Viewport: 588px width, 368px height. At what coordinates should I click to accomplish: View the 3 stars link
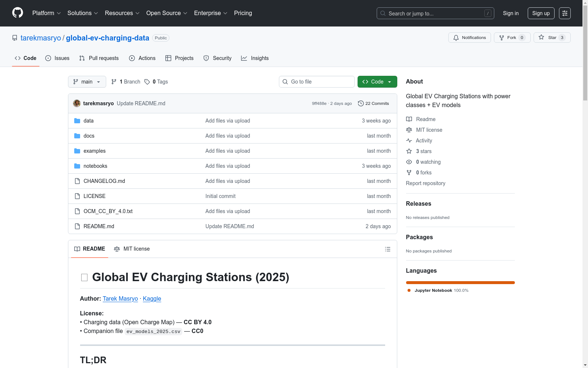pyautogui.click(x=419, y=151)
